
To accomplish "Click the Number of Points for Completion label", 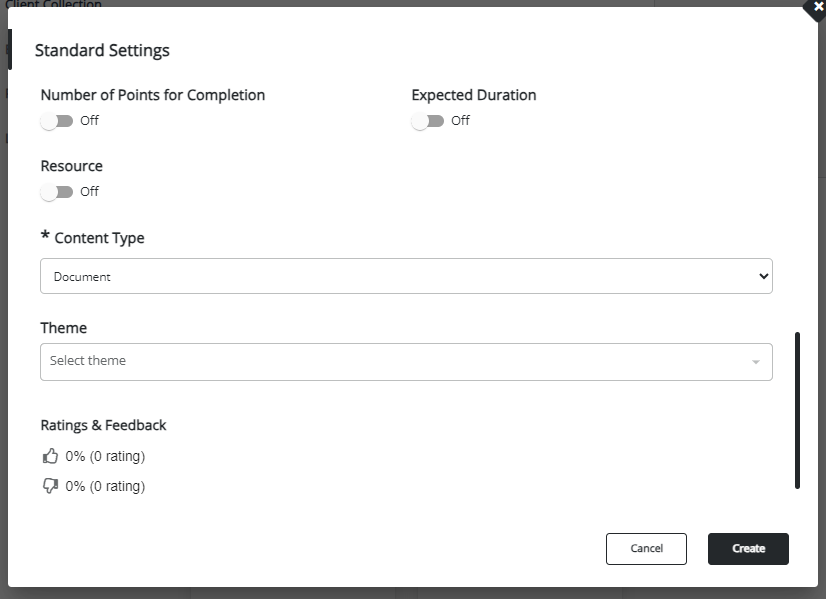I will coord(153,95).
